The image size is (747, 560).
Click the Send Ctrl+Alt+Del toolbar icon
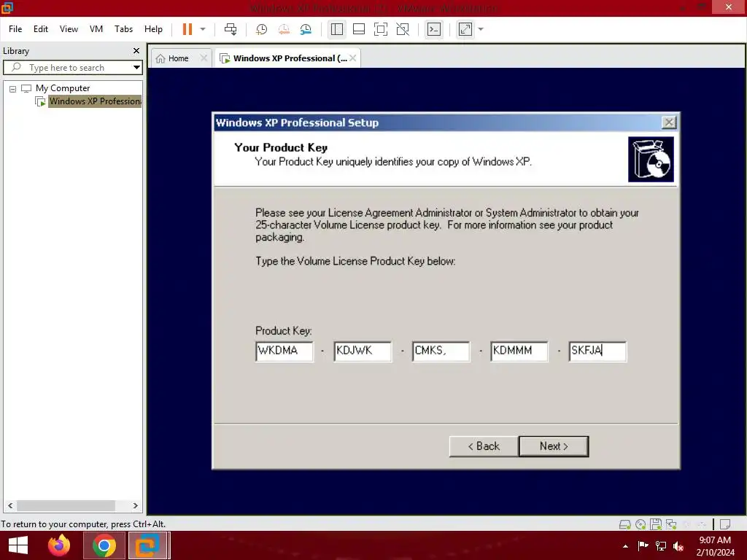coord(231,29)
